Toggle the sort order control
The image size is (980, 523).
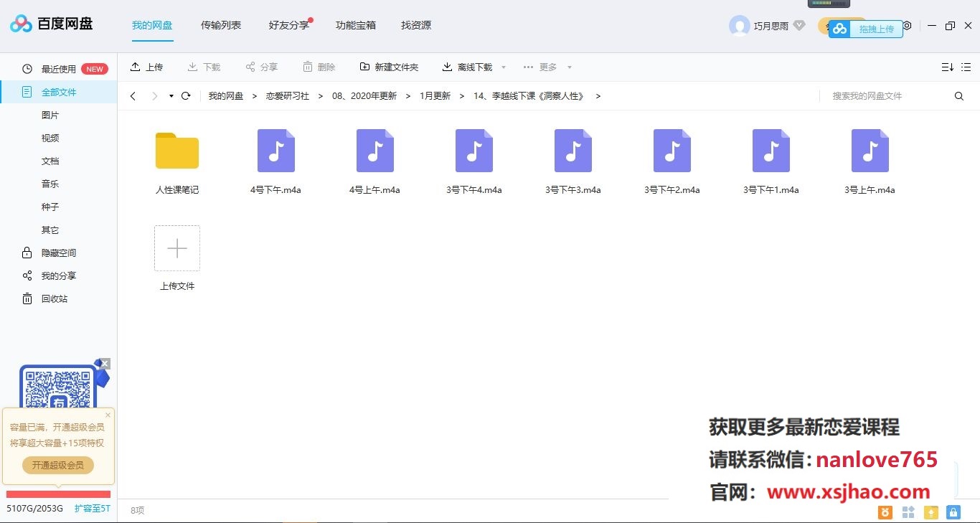[x=947, y=66]
